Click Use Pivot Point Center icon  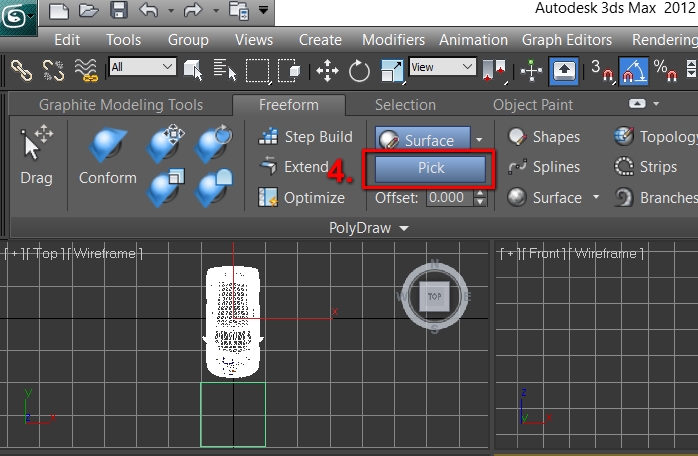click(495, 70)
